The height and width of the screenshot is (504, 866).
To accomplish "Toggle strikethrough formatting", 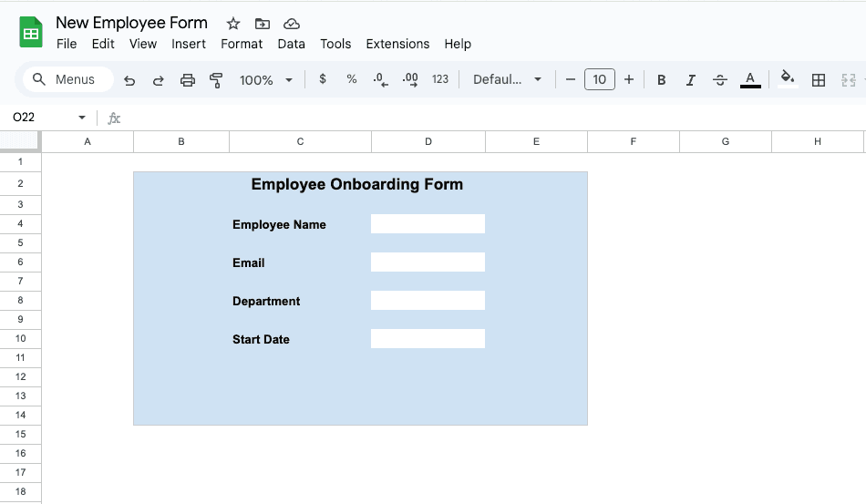I will (x=719, y=80).
